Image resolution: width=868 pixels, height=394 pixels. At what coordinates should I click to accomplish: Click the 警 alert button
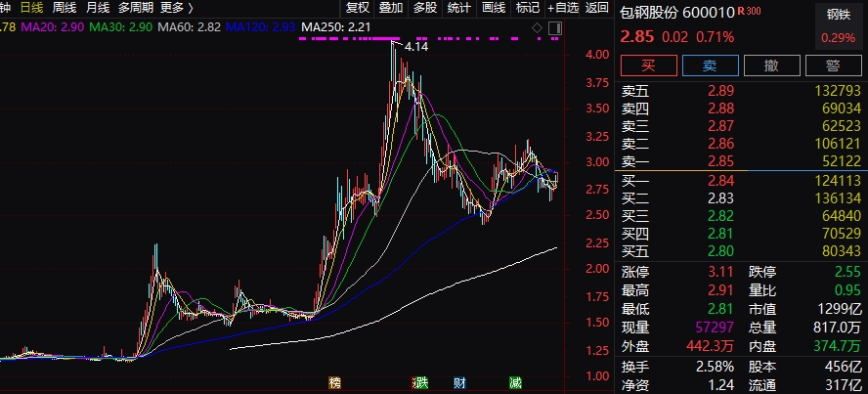coord(833,66)
